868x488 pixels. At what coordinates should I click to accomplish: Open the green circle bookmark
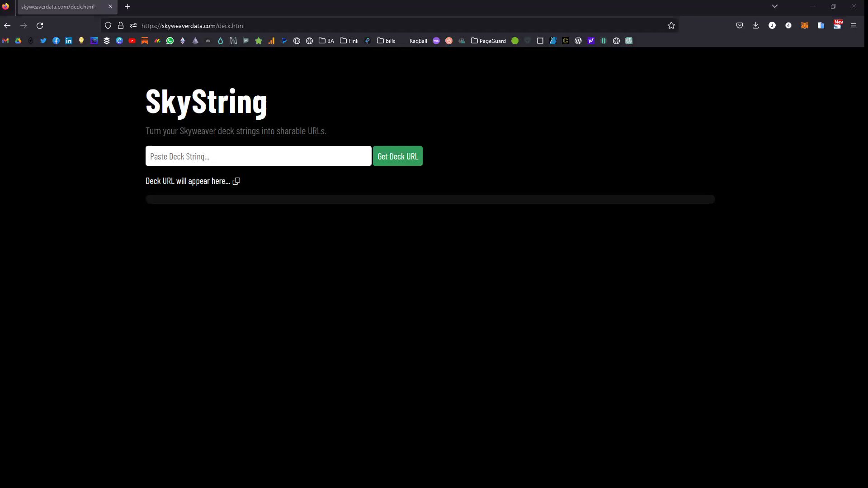(x=515, y=41)
